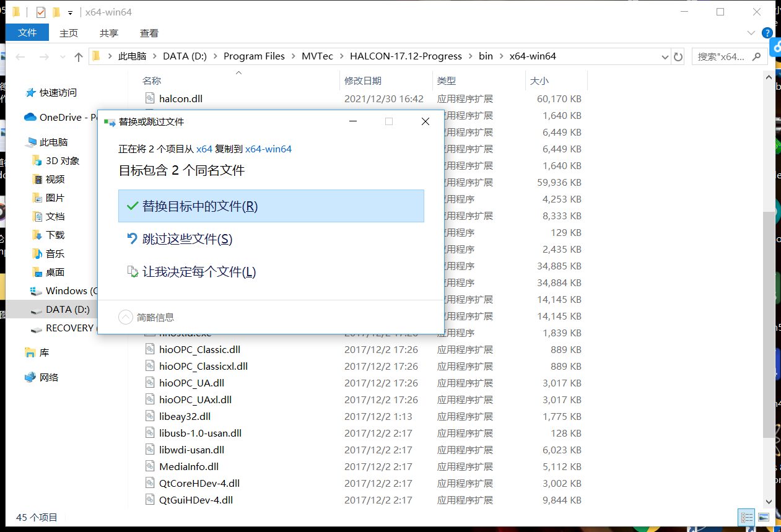Screen dimensions: 781x532
Task: Choose 替换目标中的文件(R) option
Action: pyautogui.click(x=271, y=206)
